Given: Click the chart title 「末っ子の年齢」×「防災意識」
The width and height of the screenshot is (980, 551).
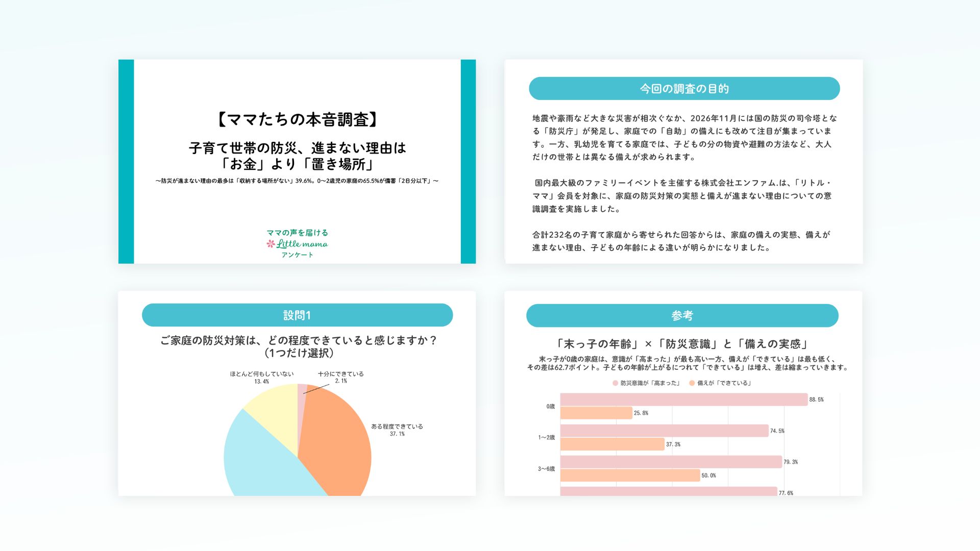Looking at the screenshot, I should click(682, 344).
